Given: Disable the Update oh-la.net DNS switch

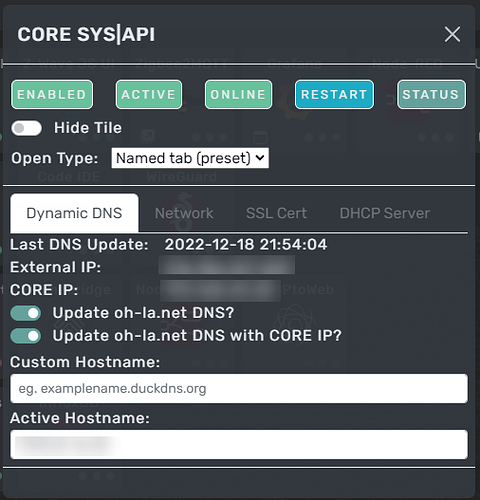Looking at the screenshot, I should (26, 313).
